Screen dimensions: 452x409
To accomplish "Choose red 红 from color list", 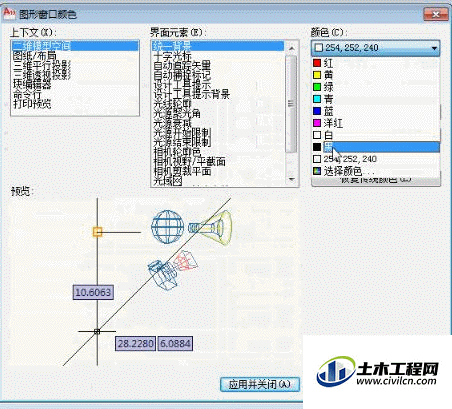I will [x=376, y=63].
